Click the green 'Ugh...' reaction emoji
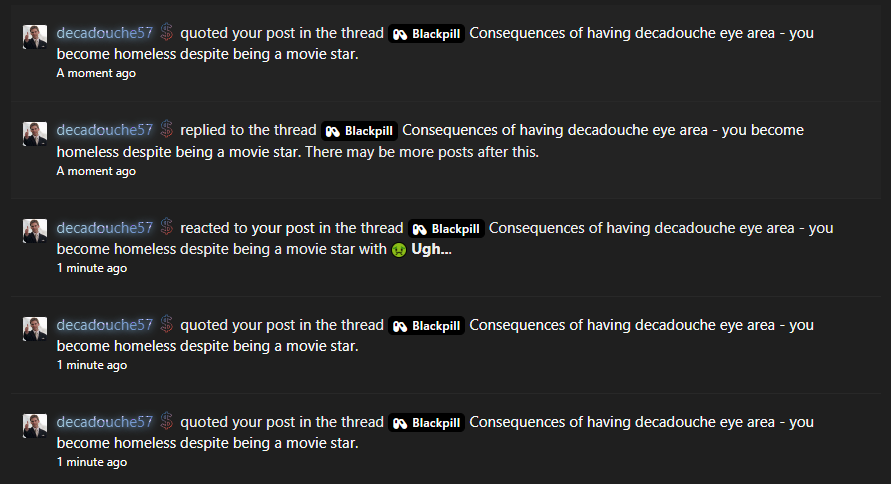 (x=398, y=249)
